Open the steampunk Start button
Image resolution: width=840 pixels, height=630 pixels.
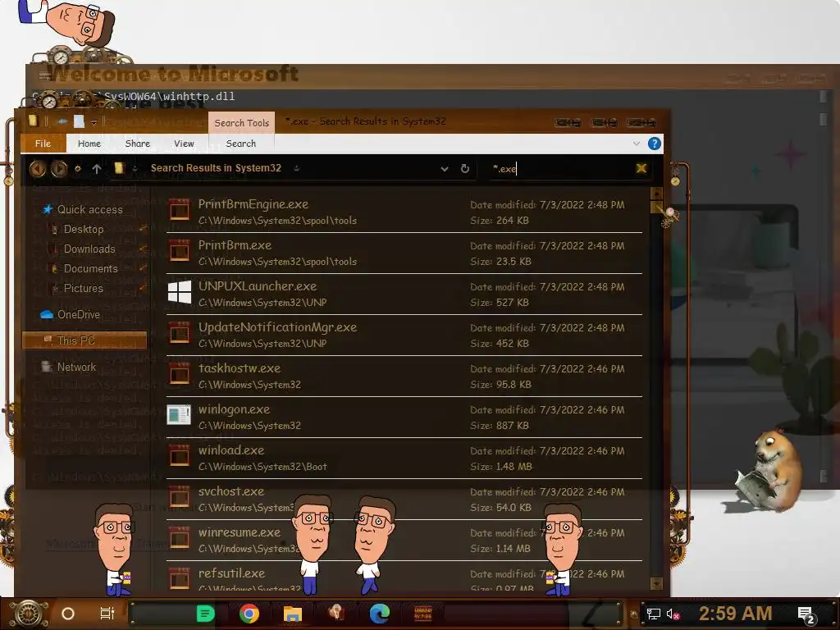click(28, 614)
